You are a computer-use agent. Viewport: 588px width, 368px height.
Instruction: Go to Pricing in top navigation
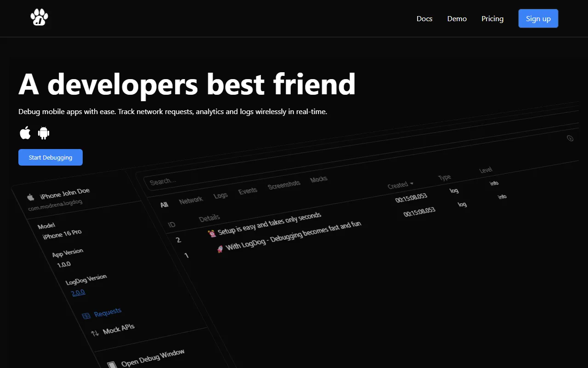[x=492, y=18]
